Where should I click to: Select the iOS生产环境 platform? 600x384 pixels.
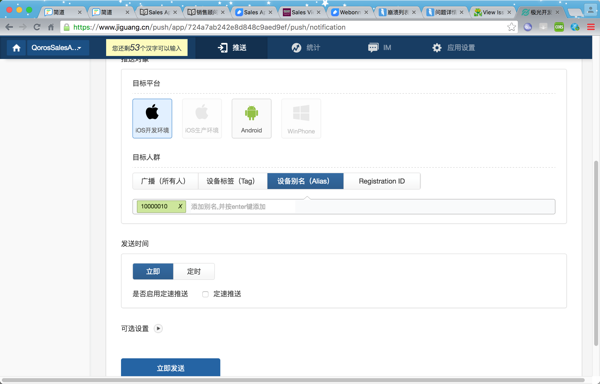pyautogui.click(x=202, y=118)
